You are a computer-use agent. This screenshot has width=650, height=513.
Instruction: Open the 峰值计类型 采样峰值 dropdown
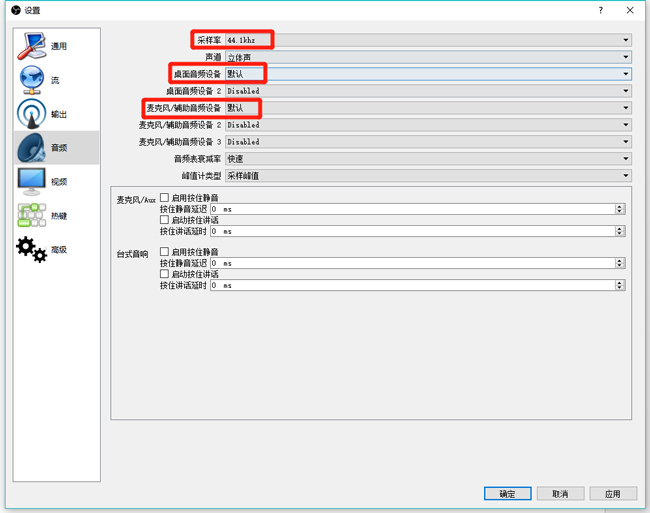coord(428,176)
